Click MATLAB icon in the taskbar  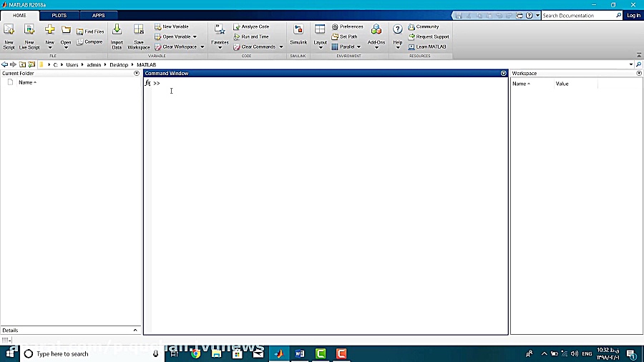279,354
